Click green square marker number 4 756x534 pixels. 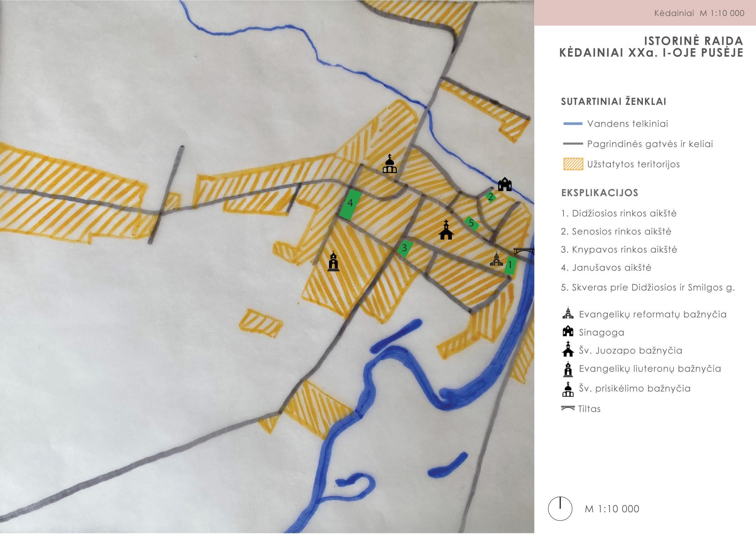tap(350, 205)
